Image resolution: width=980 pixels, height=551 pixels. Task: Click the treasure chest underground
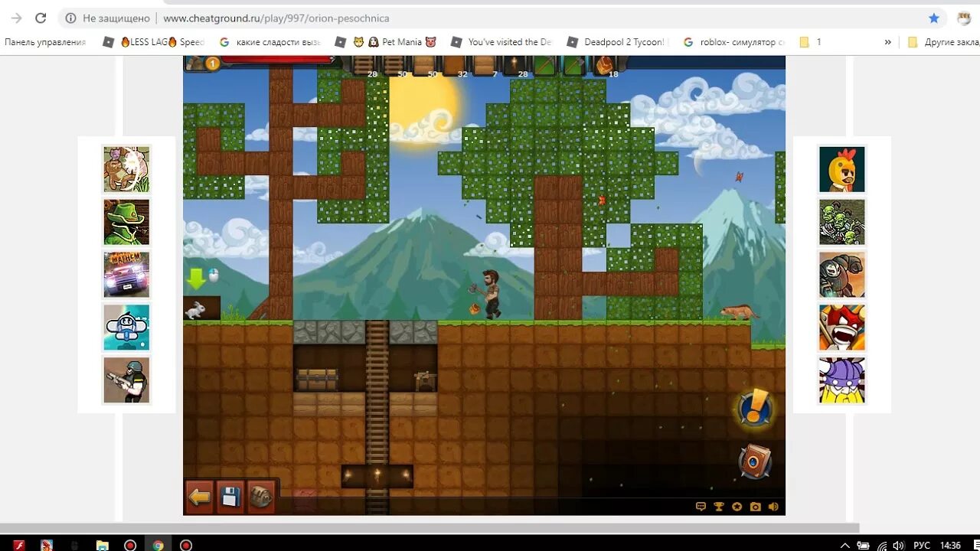[x=318, y=380]
